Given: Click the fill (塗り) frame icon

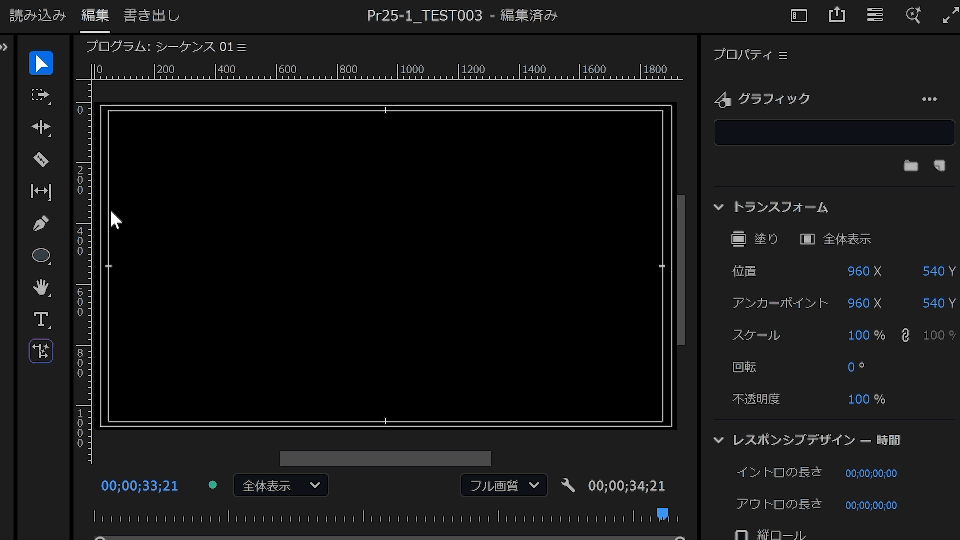Looking at the screenshot, I should [738, 239].
